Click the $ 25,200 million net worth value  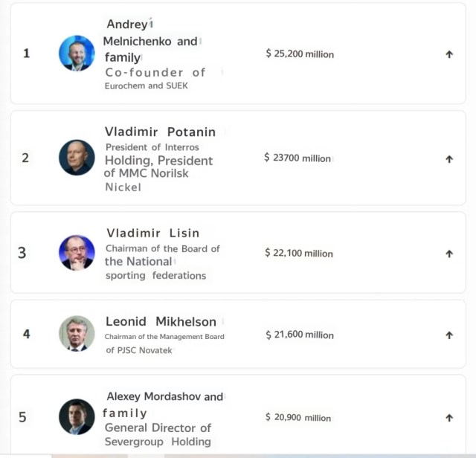300,54
